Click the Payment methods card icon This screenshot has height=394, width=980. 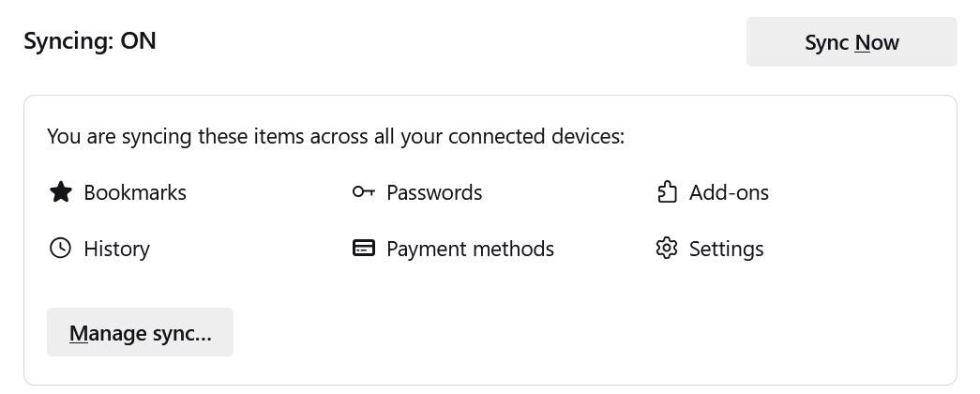click(364, 249)
